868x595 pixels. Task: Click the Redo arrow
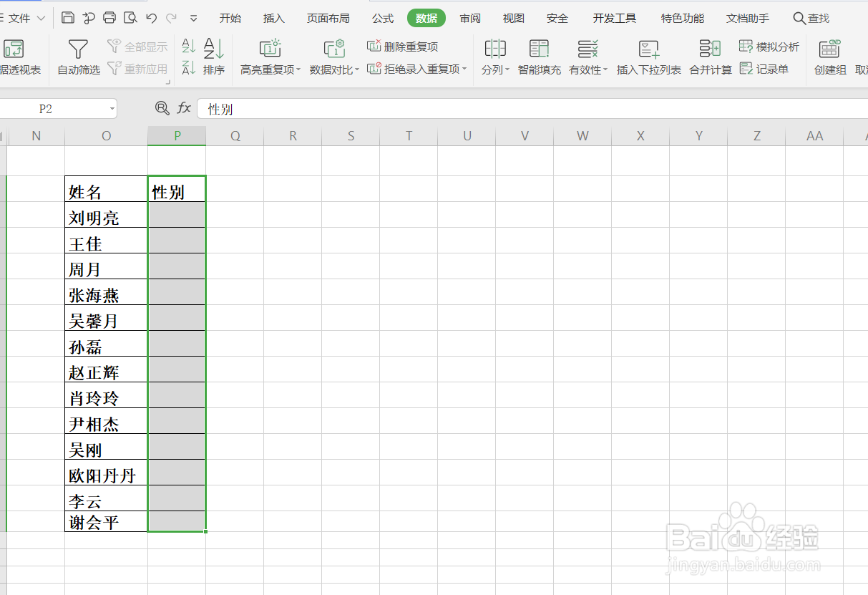[x=172, y=18]
